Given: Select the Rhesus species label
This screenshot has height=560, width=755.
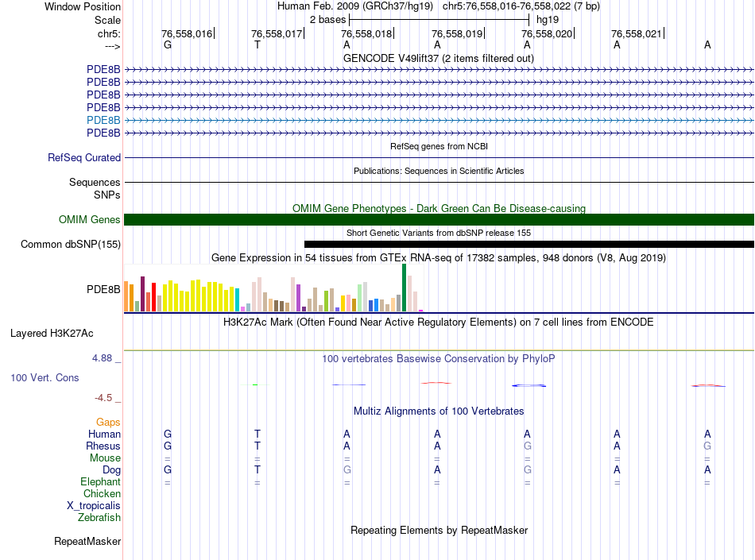Looking at the screenshot, I should point(103,446).
